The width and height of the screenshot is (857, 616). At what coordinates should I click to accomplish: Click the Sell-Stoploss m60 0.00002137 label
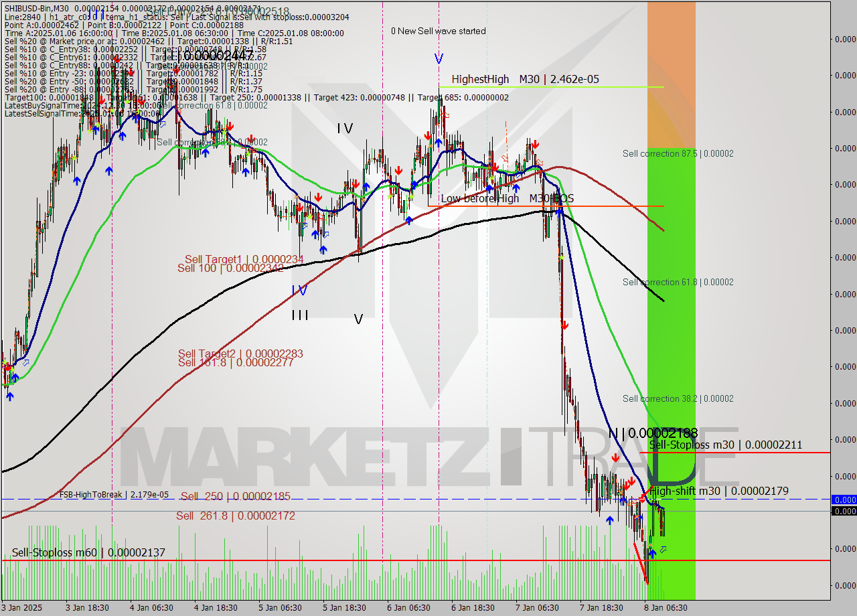point(88,552)
